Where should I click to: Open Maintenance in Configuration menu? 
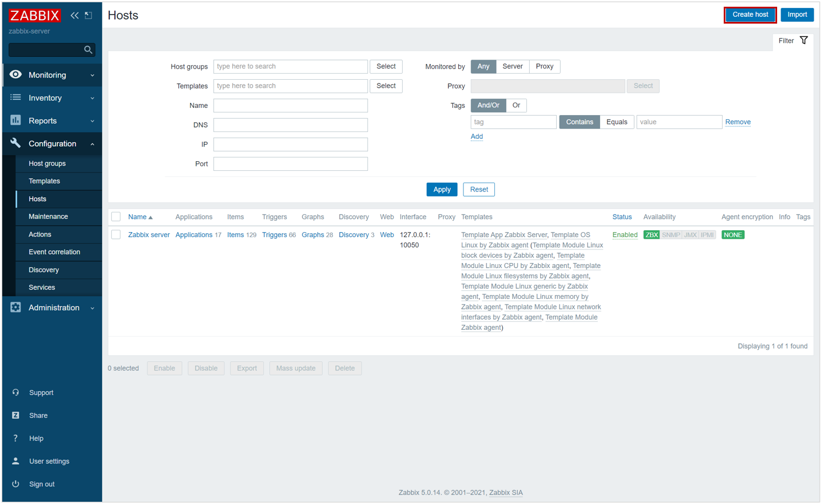tap(48, 216)
